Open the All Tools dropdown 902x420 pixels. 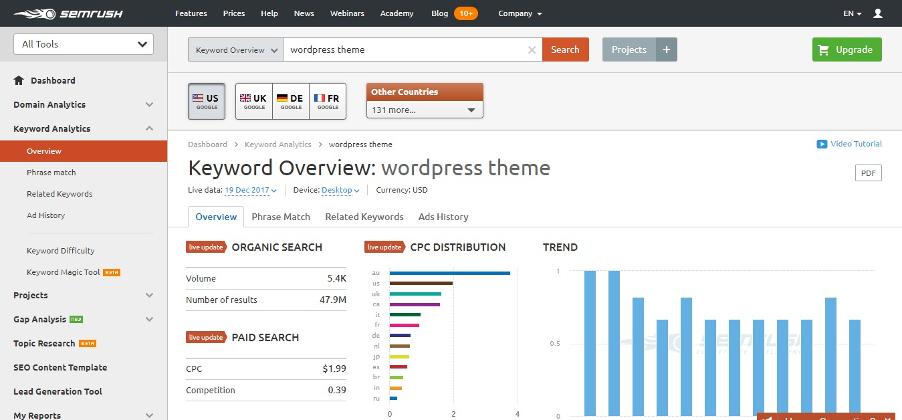[x=83, y=44]
